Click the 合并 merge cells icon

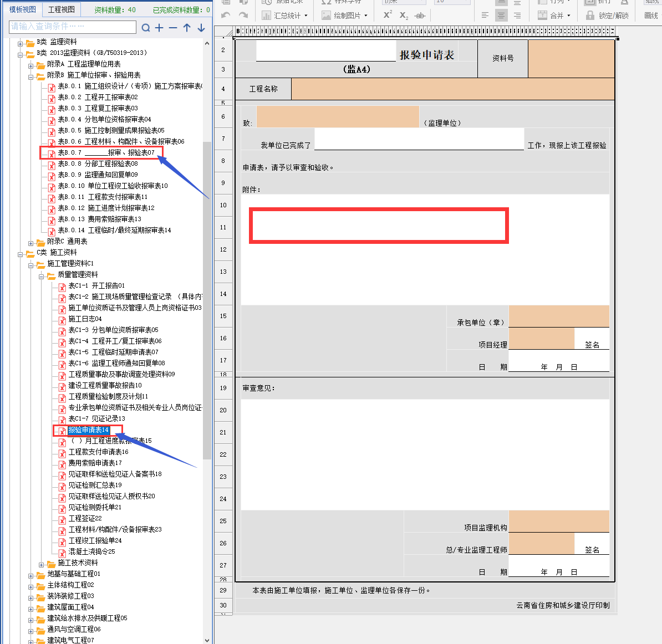543,16
